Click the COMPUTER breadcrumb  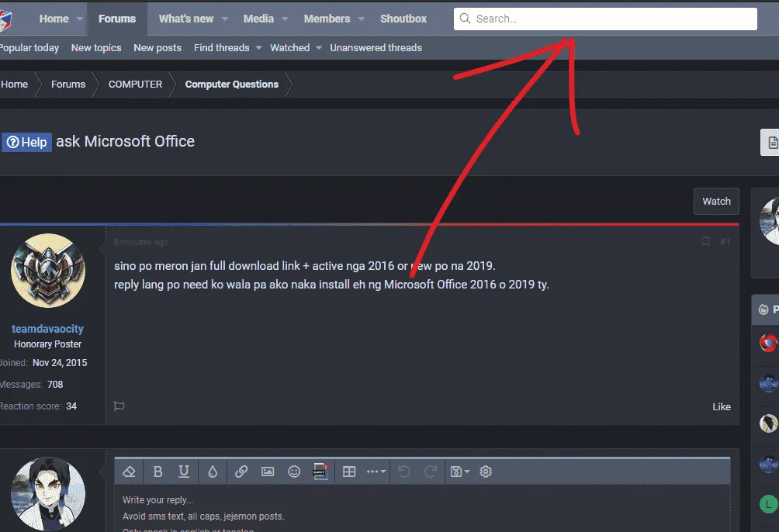point(135,85)
